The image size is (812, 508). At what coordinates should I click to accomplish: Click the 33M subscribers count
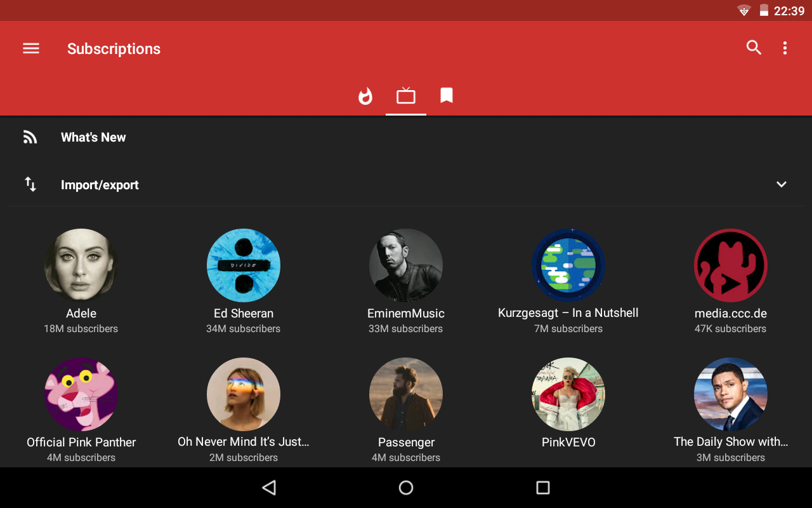point(406,329)
